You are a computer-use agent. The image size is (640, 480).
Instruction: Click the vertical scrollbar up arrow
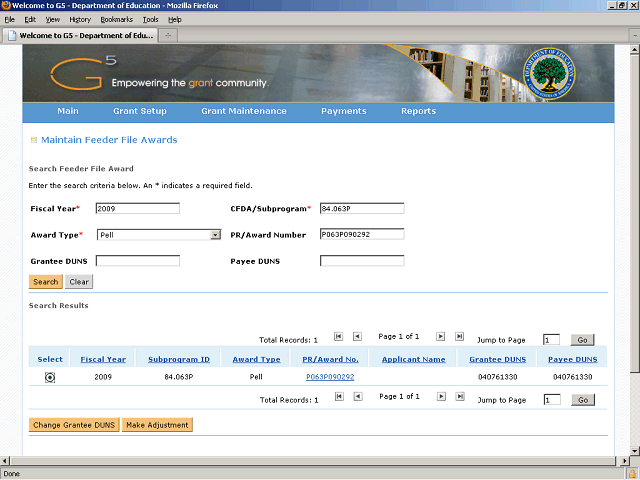point(634,50)
